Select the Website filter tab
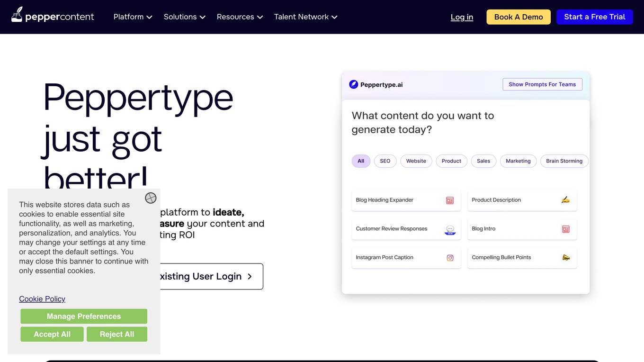Viewport: 644px width, 362px height. click(416, 161)
